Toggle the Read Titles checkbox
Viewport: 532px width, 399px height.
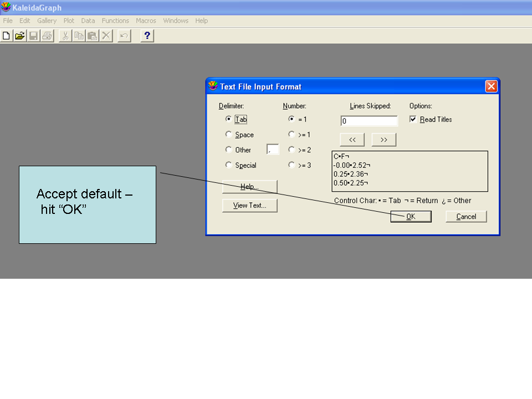tap(413, 119)
